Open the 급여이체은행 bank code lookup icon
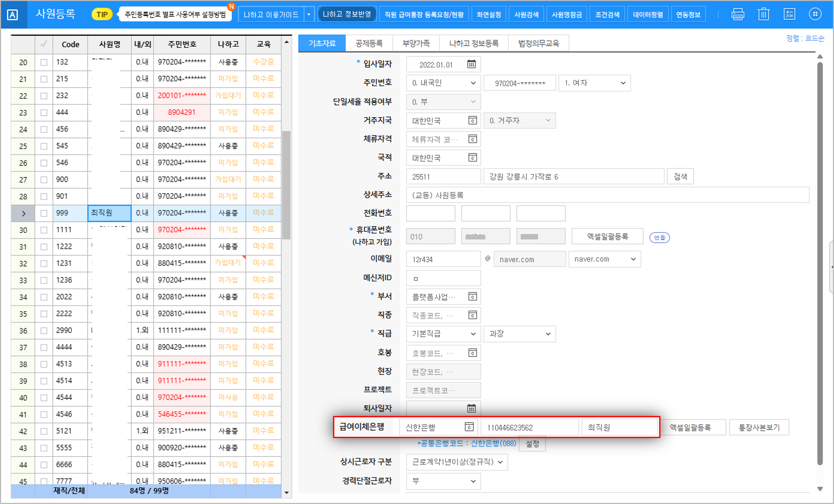Viewport: 834px width, 504px height. click(x=469, y=427)
